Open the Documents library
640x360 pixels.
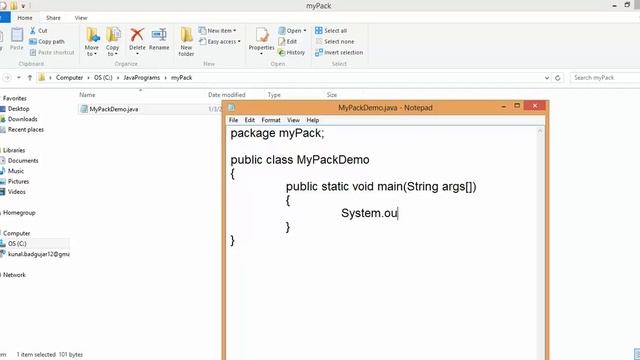pyautogui.click(x=23, y=161)
